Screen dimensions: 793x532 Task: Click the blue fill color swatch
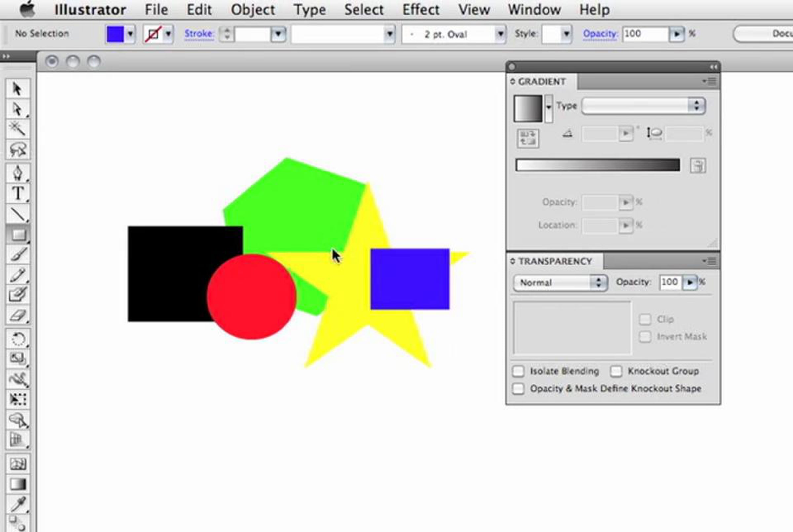(x=115, y=34)
